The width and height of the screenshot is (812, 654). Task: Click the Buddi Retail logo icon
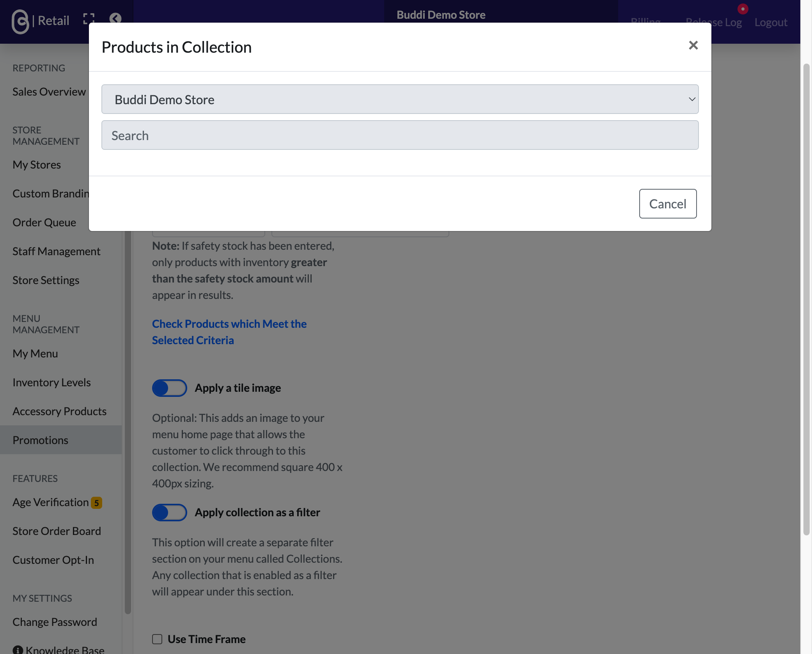coord(20,21)
